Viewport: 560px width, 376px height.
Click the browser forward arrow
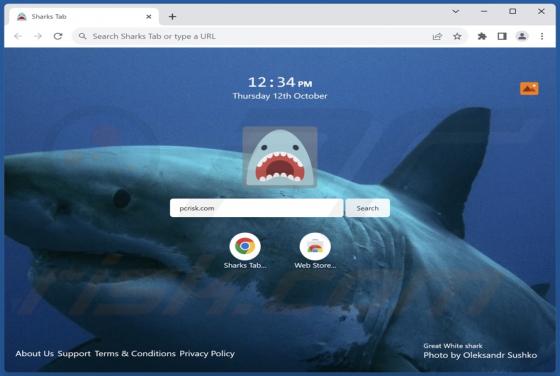[38, 36]
